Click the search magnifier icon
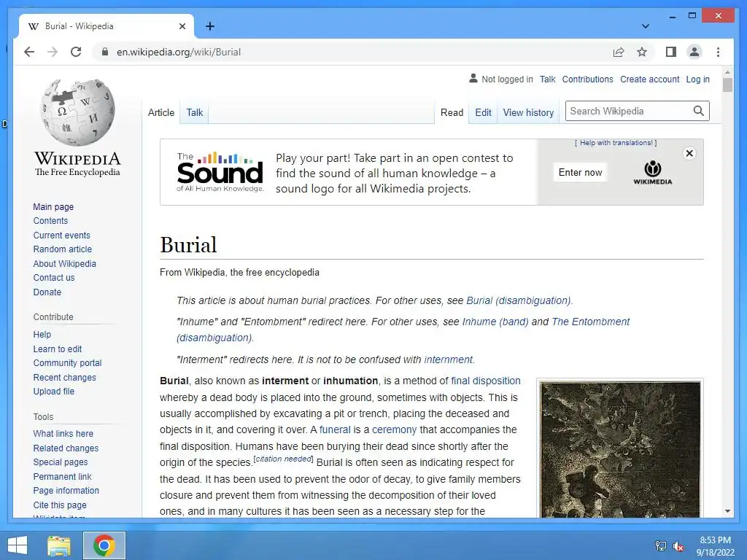Screen dimensions: 747x560 coord(698,111)
